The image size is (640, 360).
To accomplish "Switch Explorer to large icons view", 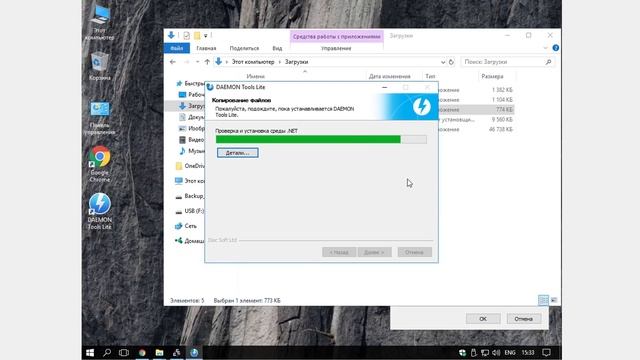I will (x=554, y=300).
